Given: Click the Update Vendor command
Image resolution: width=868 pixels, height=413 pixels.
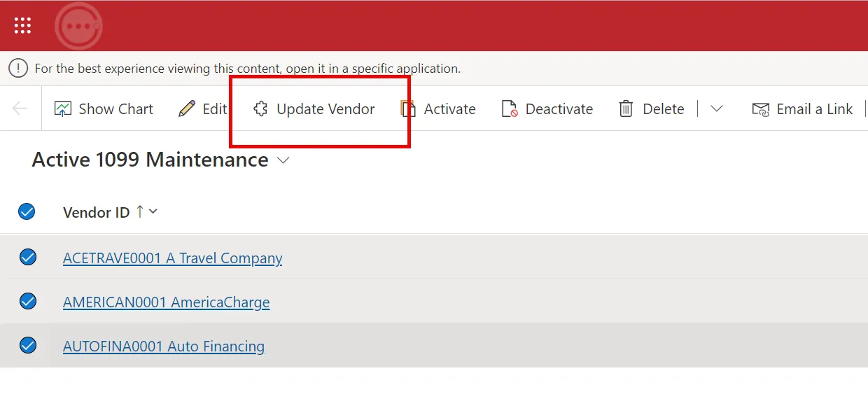Looking at the screenshot, I should (x=314, y=109).
